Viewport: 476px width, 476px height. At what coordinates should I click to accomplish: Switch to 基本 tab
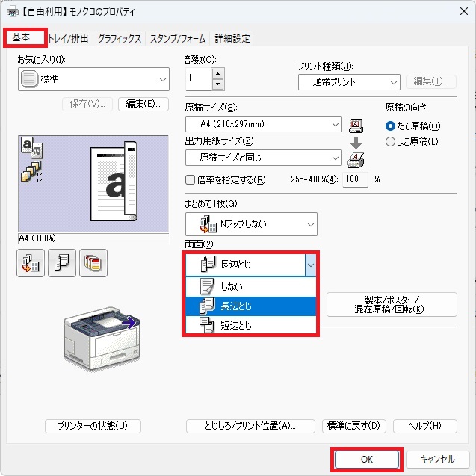coord(25,37)
